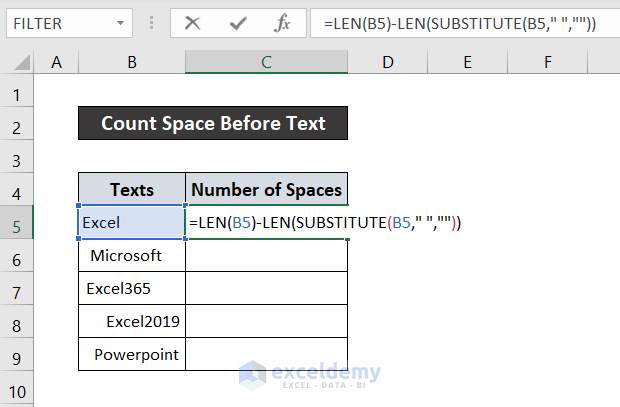620x407 pixels.
Task: Click the Cancel (X) formula icon
Action: 193,22
